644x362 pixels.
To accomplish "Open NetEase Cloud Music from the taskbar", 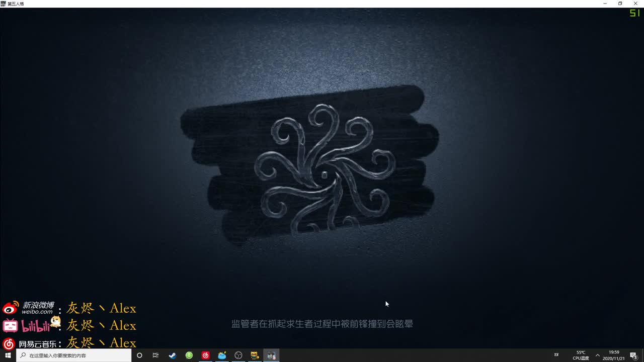I will tap(206, 355).
